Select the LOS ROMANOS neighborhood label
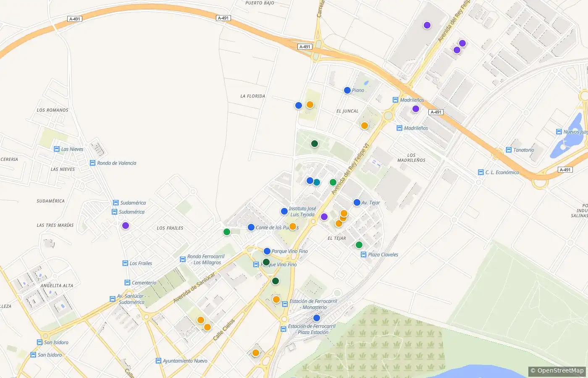 52,110
